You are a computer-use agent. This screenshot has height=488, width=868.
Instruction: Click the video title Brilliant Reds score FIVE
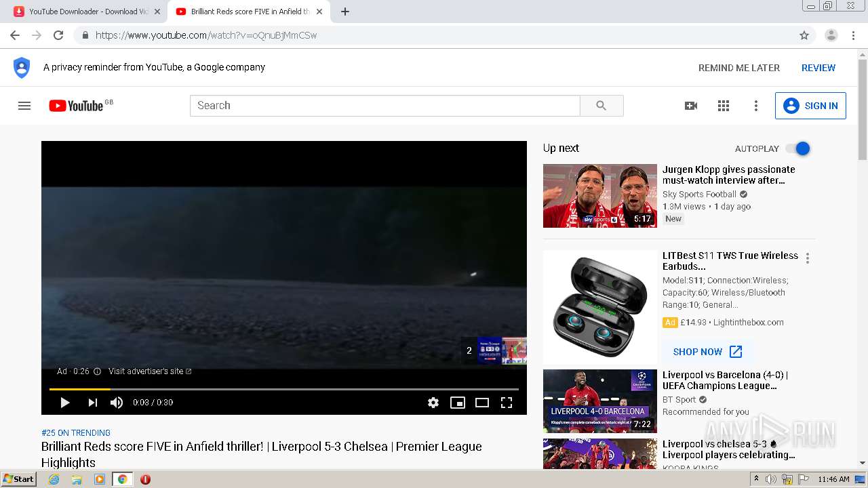[x=262, y=455]
